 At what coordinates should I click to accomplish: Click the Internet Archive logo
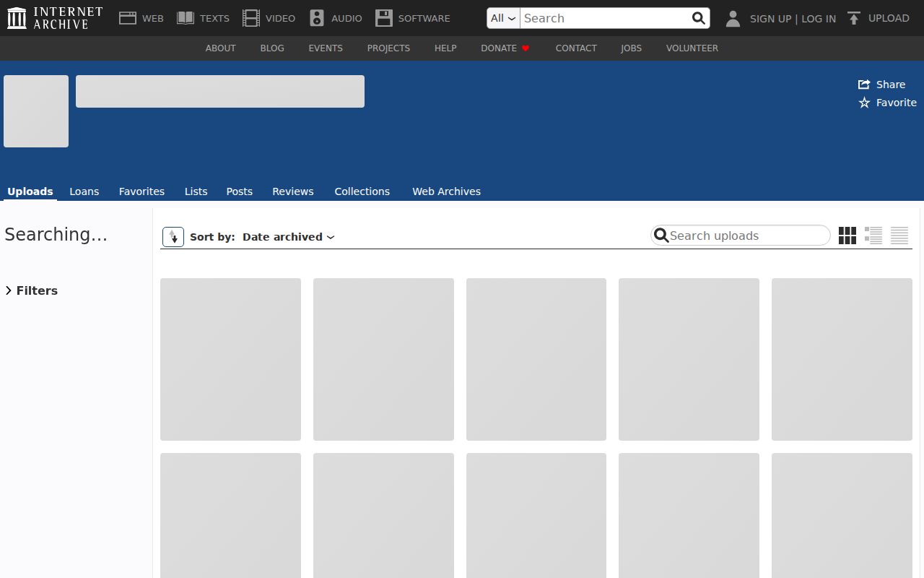(55, 18)
